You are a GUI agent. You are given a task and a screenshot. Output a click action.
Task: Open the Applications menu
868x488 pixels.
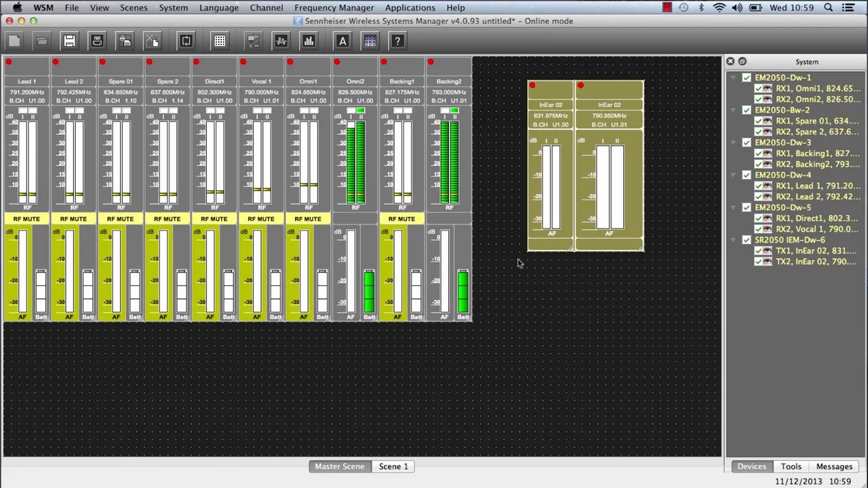(x=410, y=7)
